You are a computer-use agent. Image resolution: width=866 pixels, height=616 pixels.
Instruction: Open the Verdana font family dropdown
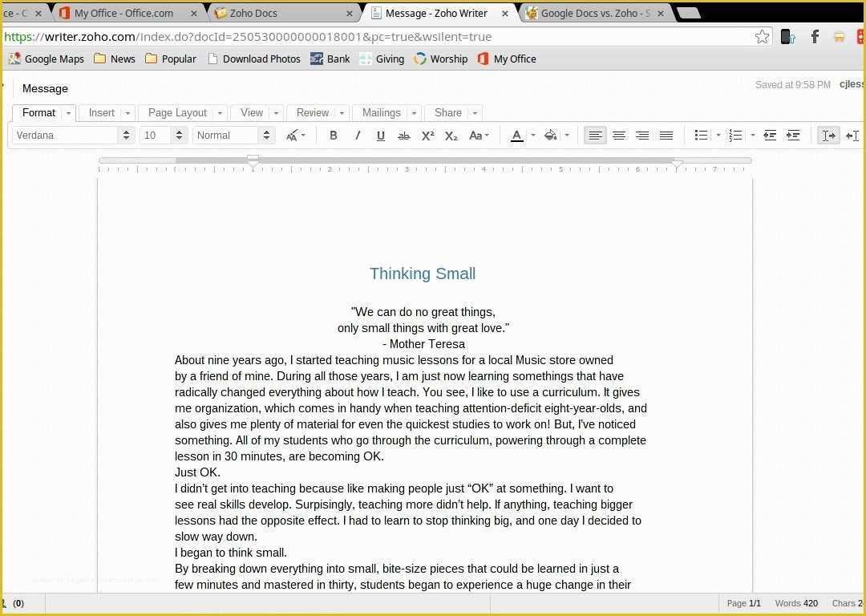[x=73, y=136]
